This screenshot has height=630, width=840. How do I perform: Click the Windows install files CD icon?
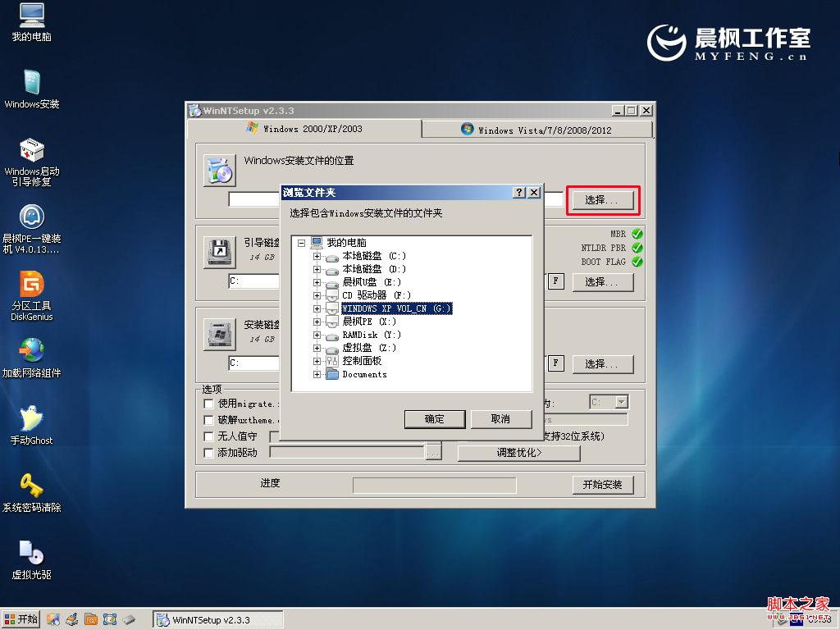click(x=220, y=171)
